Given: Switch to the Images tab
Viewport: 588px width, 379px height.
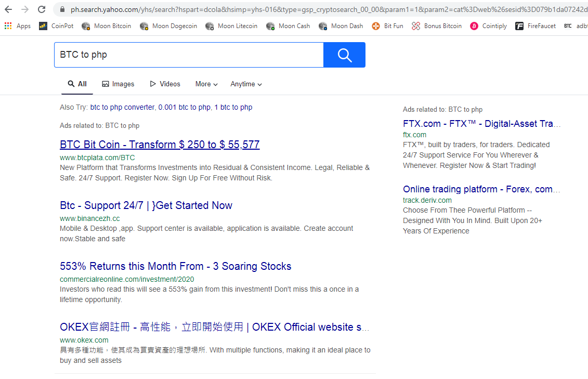Looking at the screenshot, I should (x=118, y=84).
